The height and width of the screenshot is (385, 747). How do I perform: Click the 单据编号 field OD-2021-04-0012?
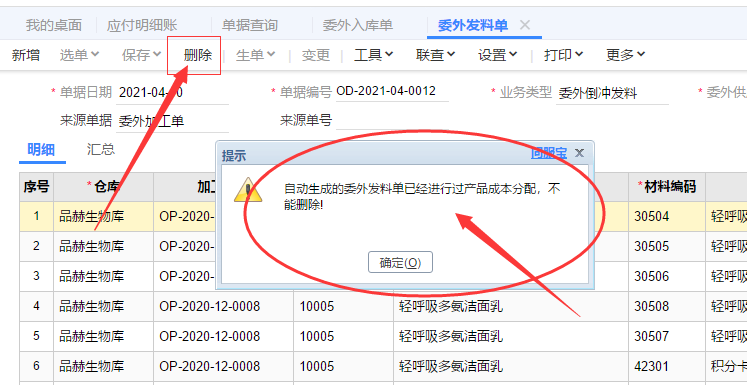click(x=392, y=91)
